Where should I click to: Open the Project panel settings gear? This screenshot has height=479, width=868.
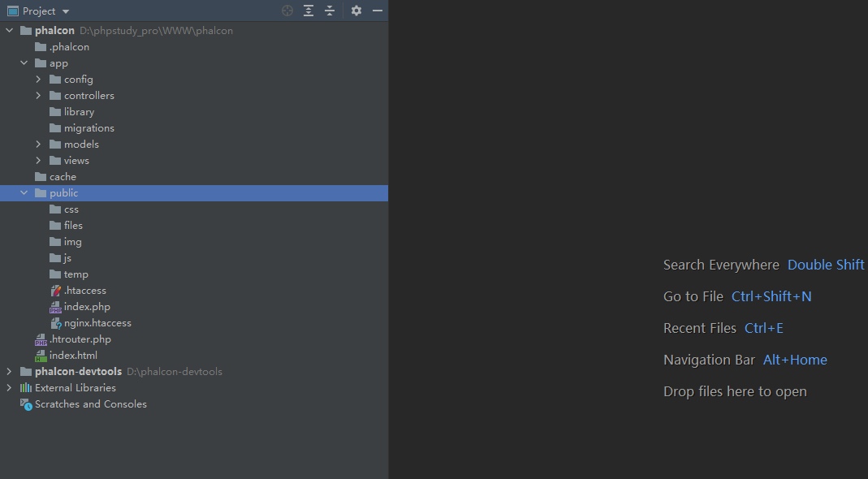(356, 11)
